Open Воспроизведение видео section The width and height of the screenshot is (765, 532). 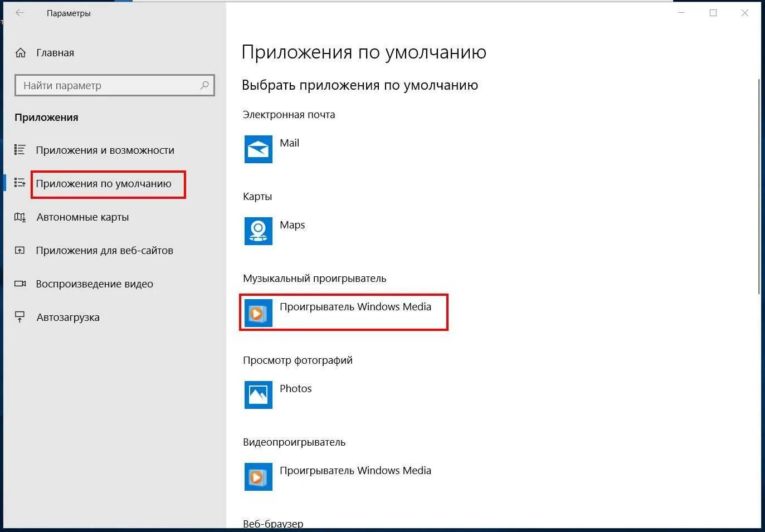(x=95, y=284)
